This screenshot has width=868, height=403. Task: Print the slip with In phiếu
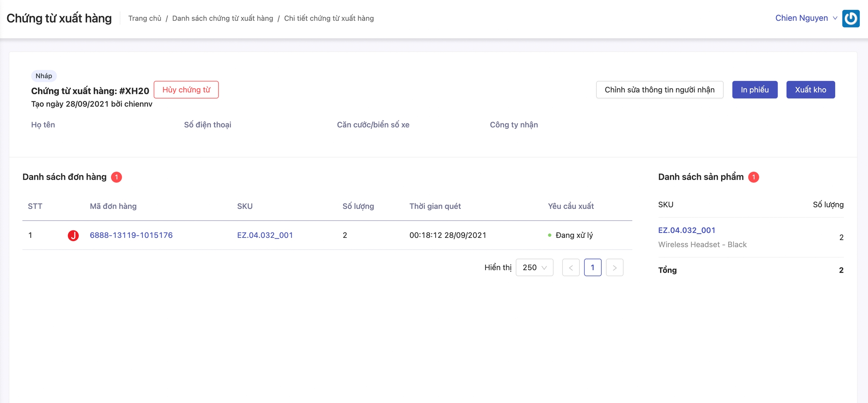coord(755,90)
